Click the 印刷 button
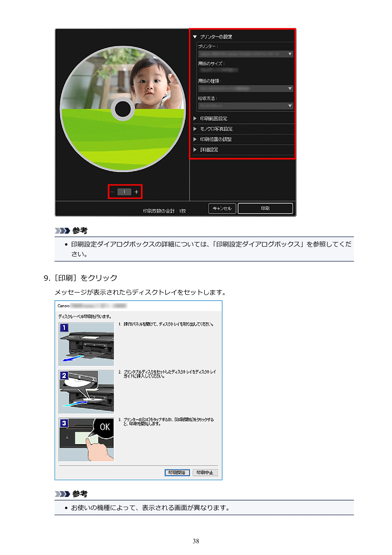This screenshot has height=555, width=392. pyautogui.click(x=265, y=208)
